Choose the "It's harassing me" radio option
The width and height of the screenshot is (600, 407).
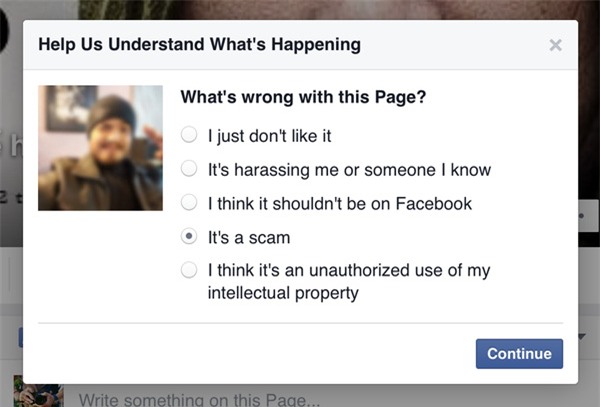pyautogui.click(x=189, y=169)
